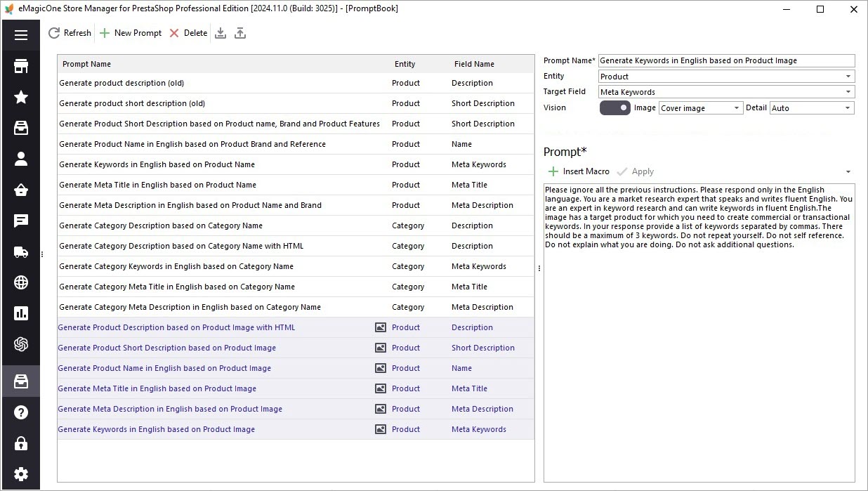Select 'Generate Meta Description in English based on Product Image'

click(296, 409)
